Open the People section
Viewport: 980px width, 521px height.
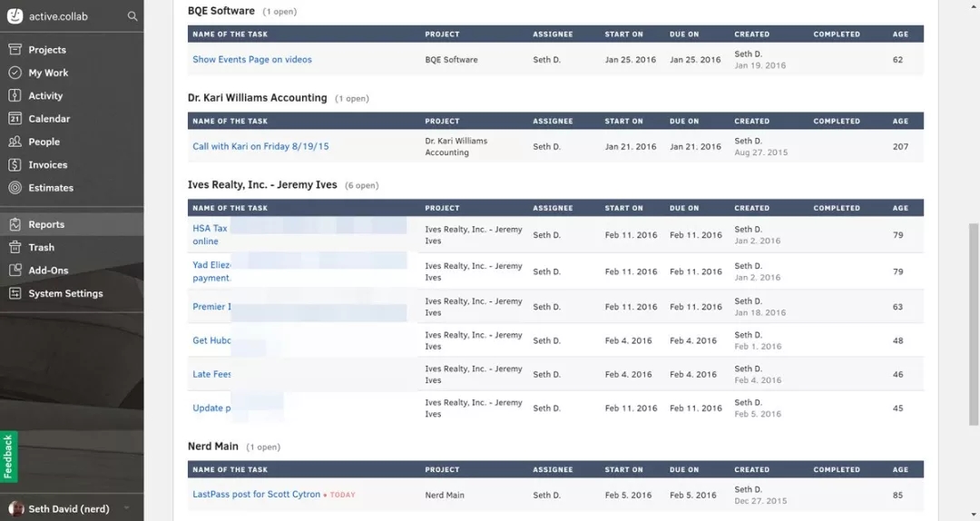pos(44,142)
